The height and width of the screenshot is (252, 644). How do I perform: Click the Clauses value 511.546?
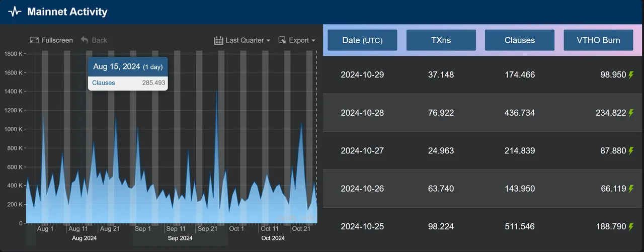(520, 227)
